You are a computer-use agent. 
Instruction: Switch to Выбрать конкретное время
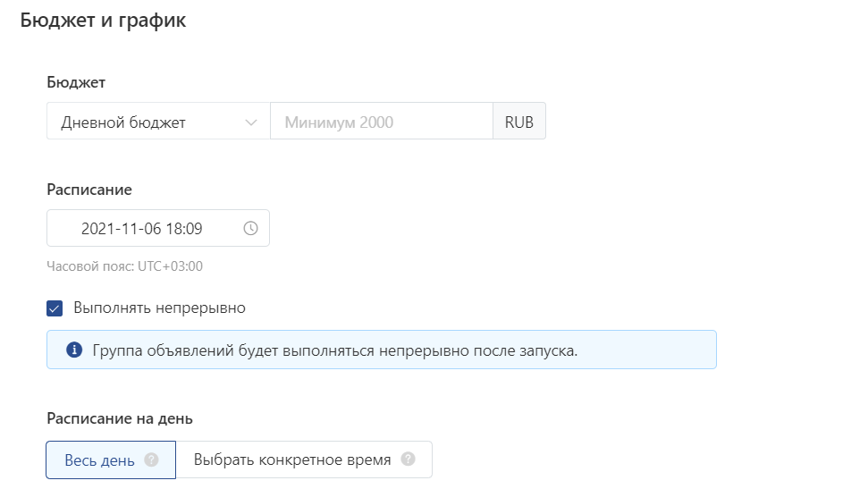[304, 459]
